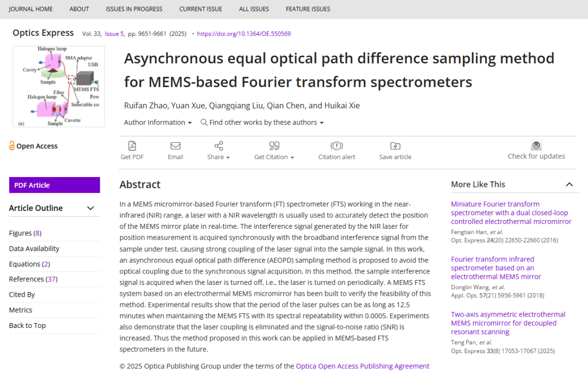
Task: Expand the Author Information dropdown
Action: click(157, 122)
